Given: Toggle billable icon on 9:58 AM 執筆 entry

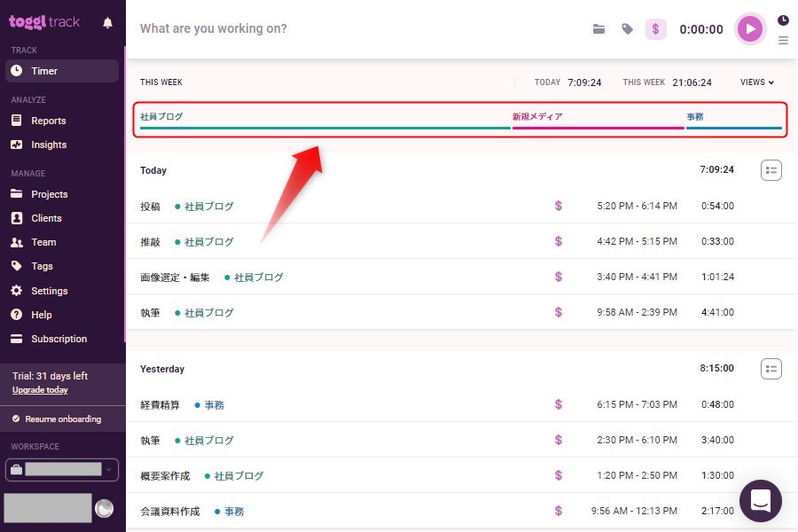Looking at the screenshot, I should click(559, 312).
